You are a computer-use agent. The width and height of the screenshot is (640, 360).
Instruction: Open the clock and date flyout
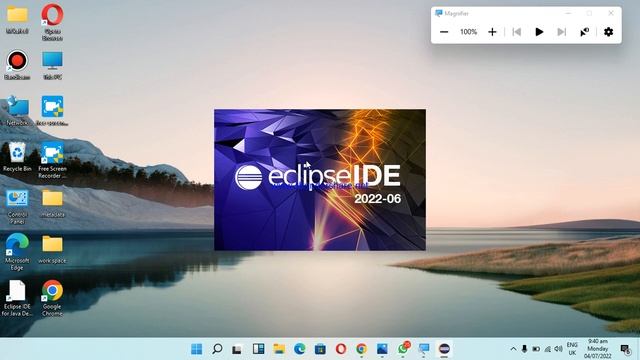coord(598,349)
